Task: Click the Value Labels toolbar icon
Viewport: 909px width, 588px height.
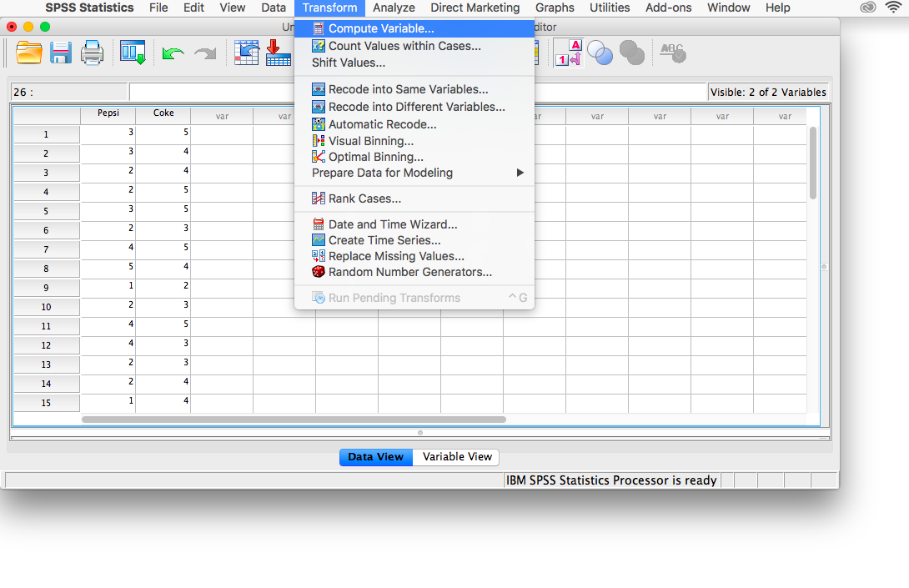Action: pyautogui.click(x=569, y=53)
